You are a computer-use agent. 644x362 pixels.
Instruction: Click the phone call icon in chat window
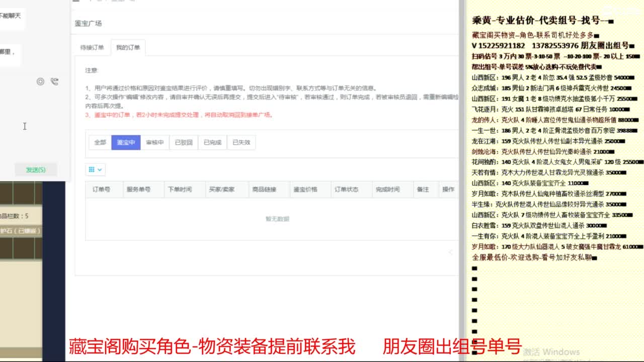pyautogui.click(x=54, y=81)
